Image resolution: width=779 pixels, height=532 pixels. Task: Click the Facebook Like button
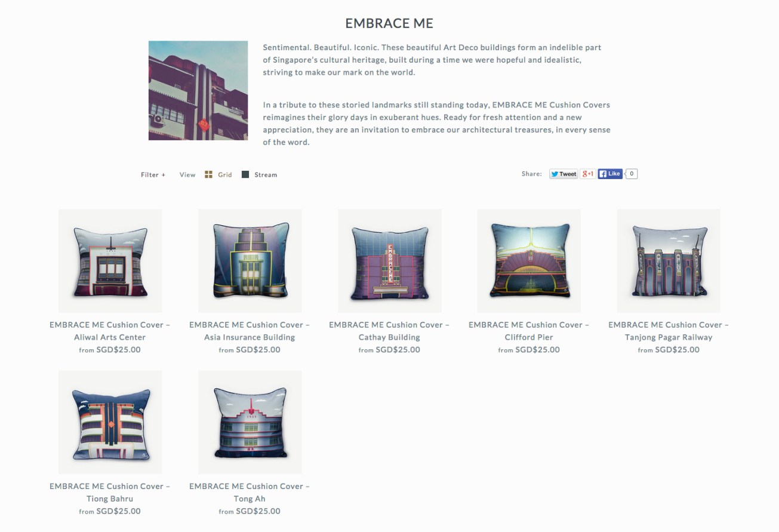pos(610,174)
